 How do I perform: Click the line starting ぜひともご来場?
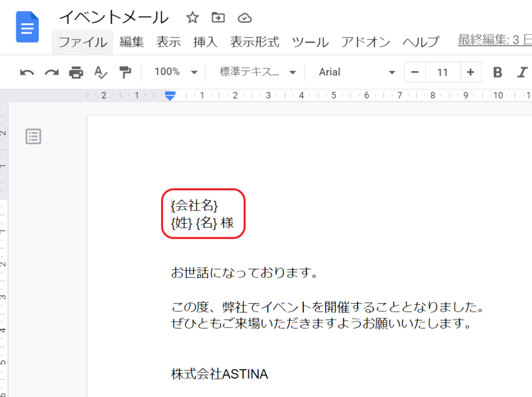[321, 323]
